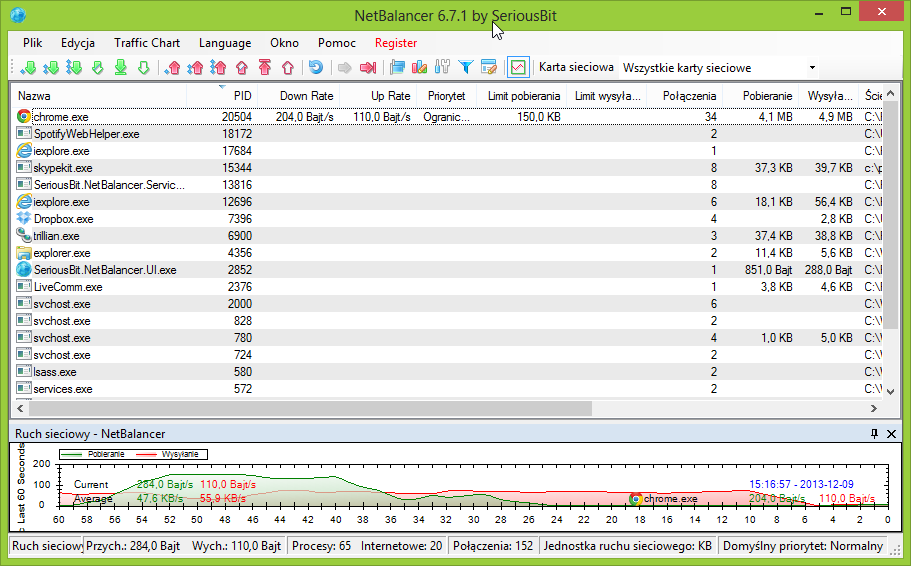Screen dimensions: 911x566
Task: Select the LiveComm.exe process row
Action: (447, 287)
